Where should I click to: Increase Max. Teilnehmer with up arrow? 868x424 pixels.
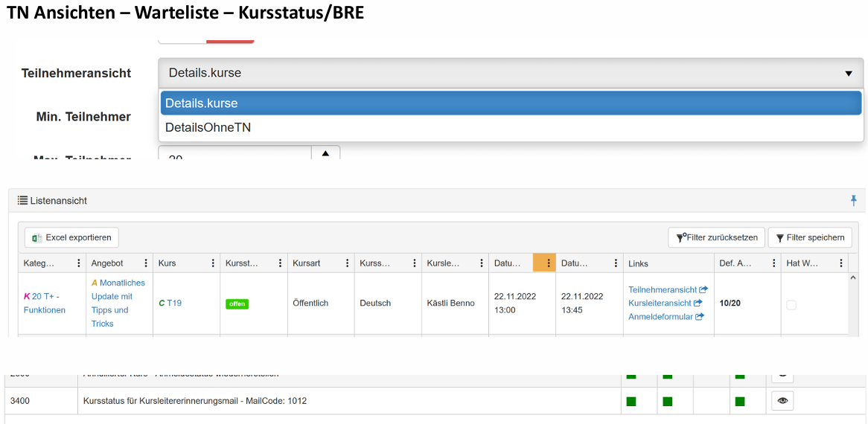pos(325,153)
